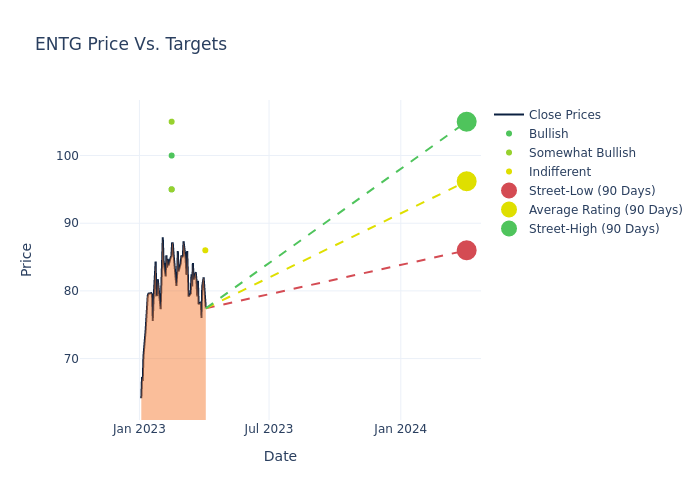Click the indifferent yellow dot at 86
The image size is (700, 500).
tap(205, 250)
